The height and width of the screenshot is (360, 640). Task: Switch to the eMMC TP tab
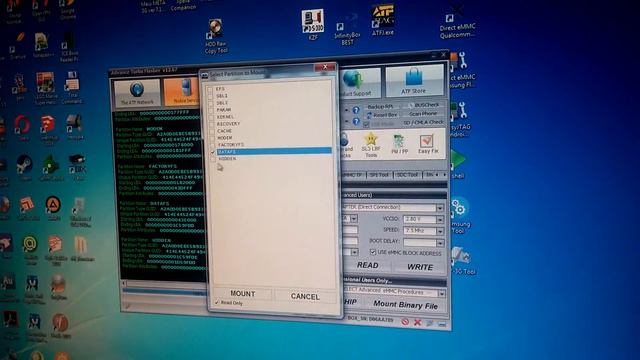pos(353,175)
